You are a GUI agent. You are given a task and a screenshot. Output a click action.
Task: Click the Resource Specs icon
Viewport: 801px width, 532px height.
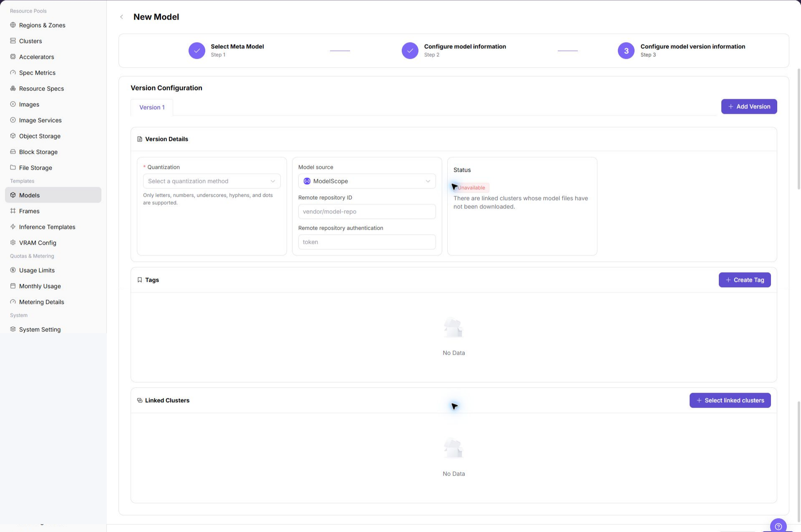(13, 88)
